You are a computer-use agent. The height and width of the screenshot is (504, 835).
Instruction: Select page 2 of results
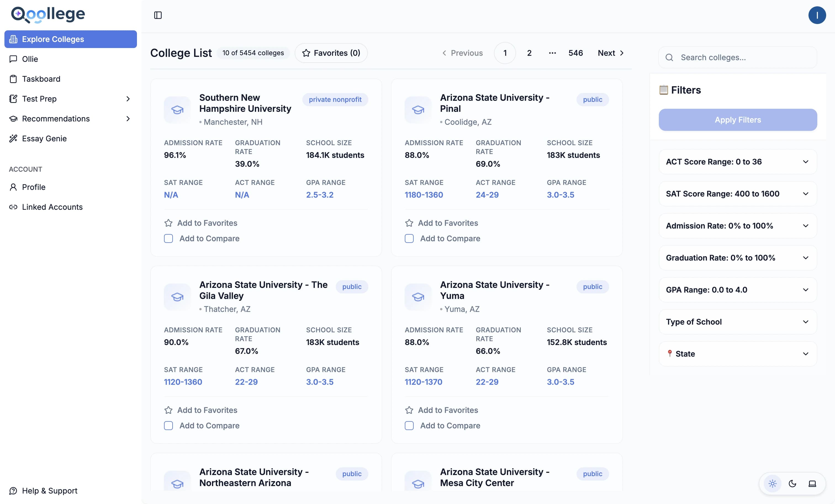click(x=529, y=53)
